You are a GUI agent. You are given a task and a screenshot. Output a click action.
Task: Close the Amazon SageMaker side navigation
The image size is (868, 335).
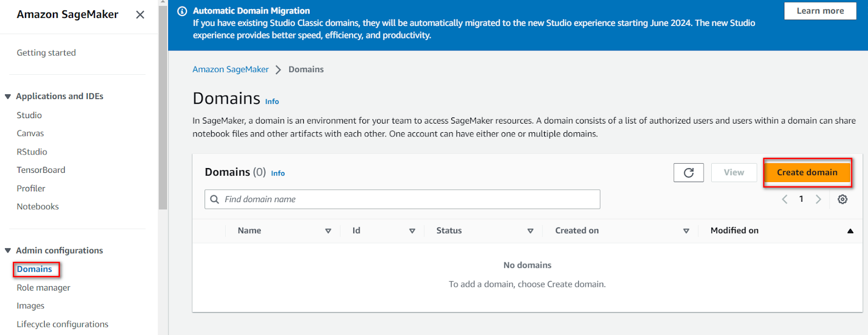140,15
